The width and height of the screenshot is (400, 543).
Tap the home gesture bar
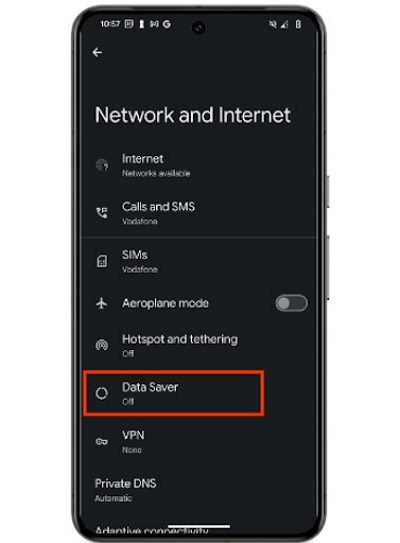pyautogui.click(x=199, y=527)
